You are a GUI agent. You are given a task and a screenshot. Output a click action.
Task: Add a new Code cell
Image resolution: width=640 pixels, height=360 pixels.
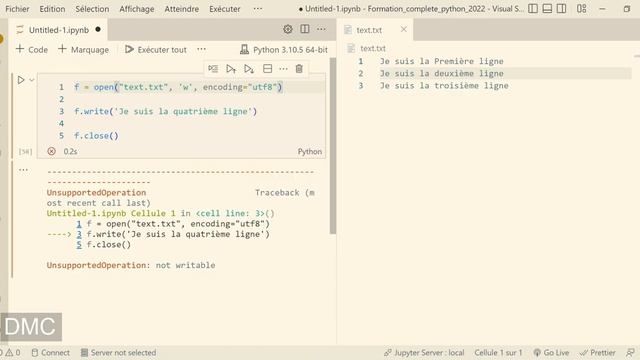click(32, 49)
